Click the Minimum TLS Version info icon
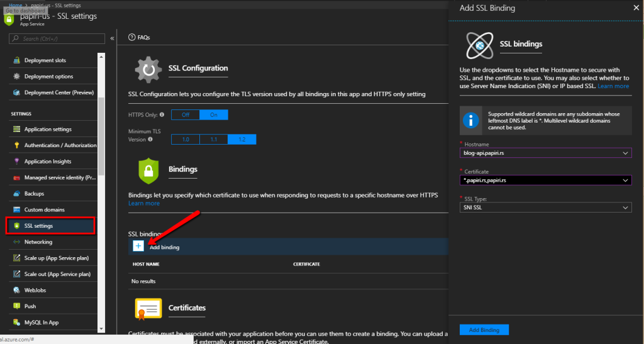This screenshot has height=344, width=644. (150, 140)
